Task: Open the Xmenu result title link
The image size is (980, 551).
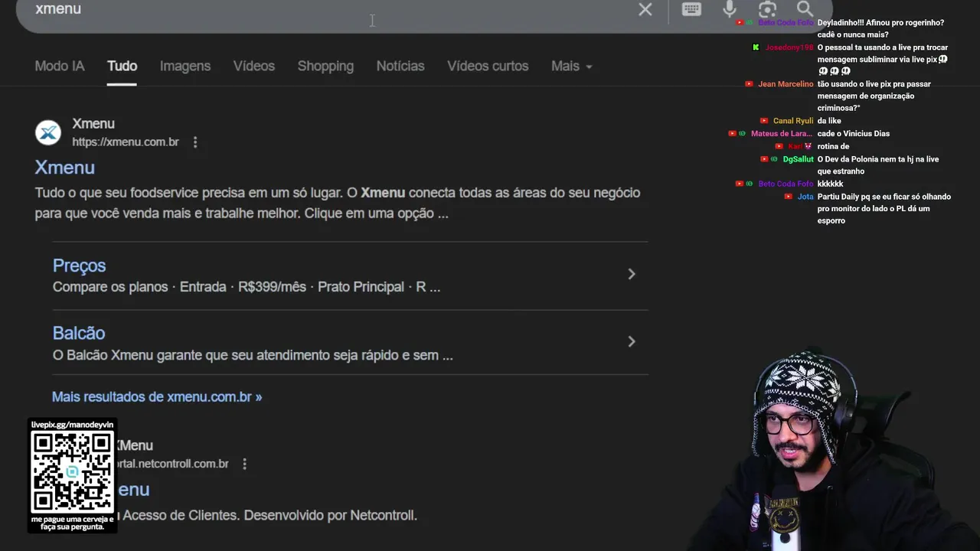Action: pyautogui.click(x=65, y=168)
